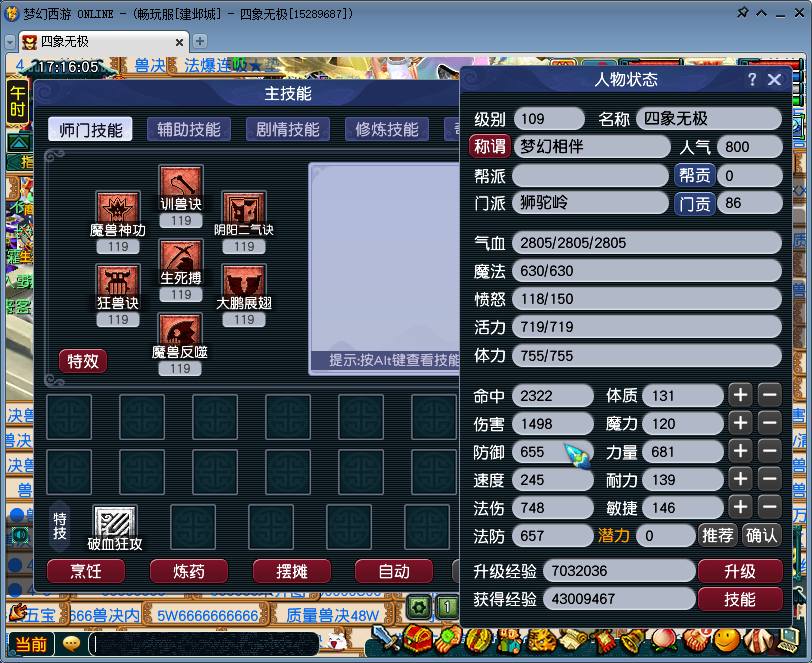
Task: Add a new tab with plus button
Action: (x=199, y=41)
